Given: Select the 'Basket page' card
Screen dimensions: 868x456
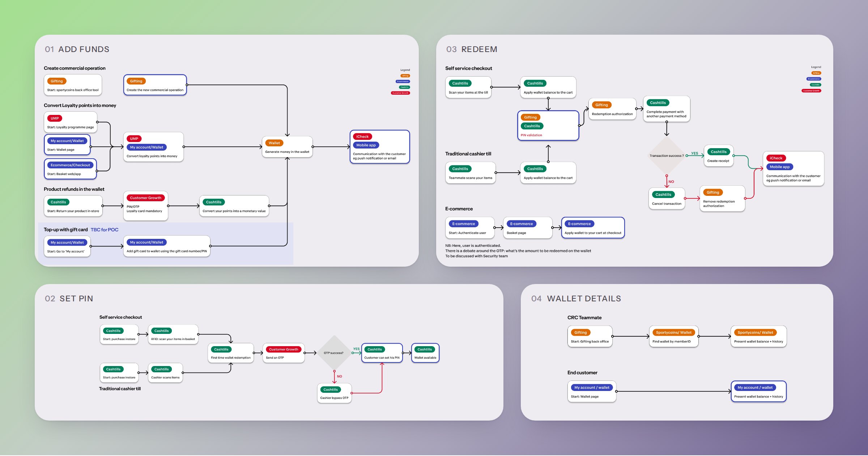Looking at the screenshot, I should pos(528,228).
